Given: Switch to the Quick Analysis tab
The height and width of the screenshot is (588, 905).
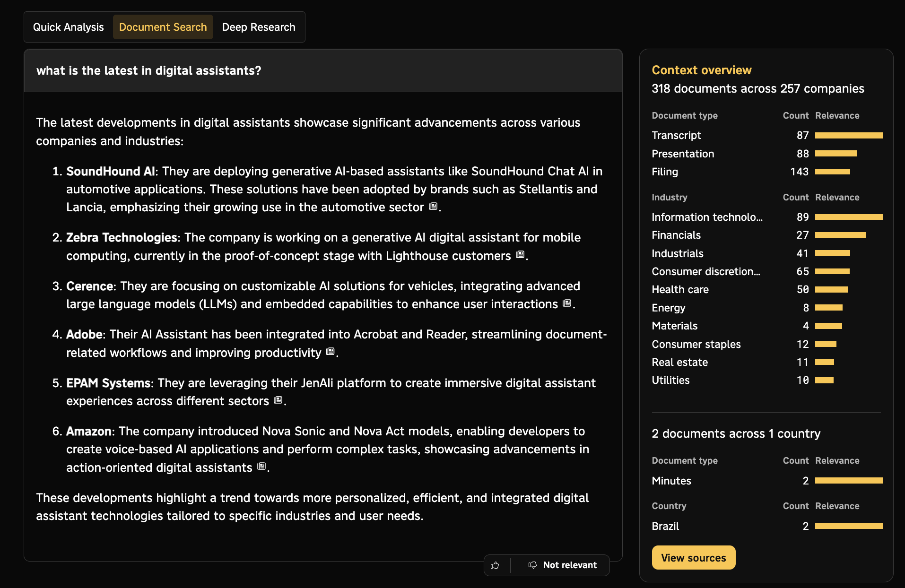Looking at the screenshot, I should (69, 27).
